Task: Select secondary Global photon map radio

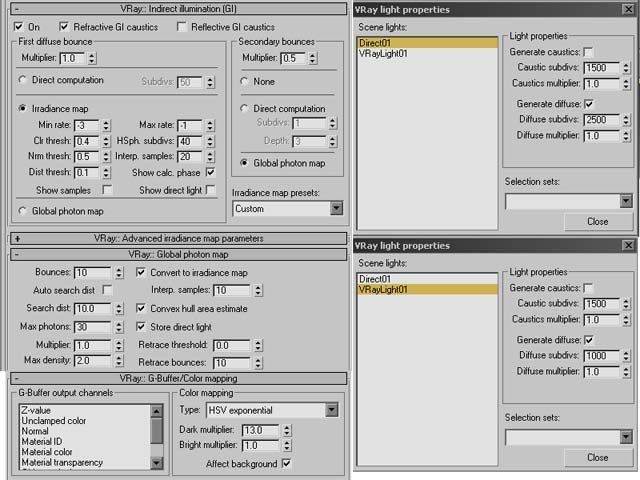Action: (x=244, y=162)
